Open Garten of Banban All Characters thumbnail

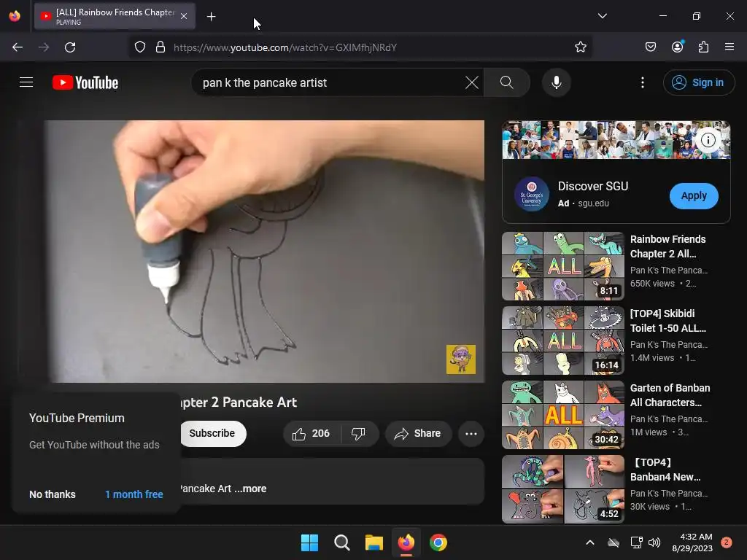(562, 414)
